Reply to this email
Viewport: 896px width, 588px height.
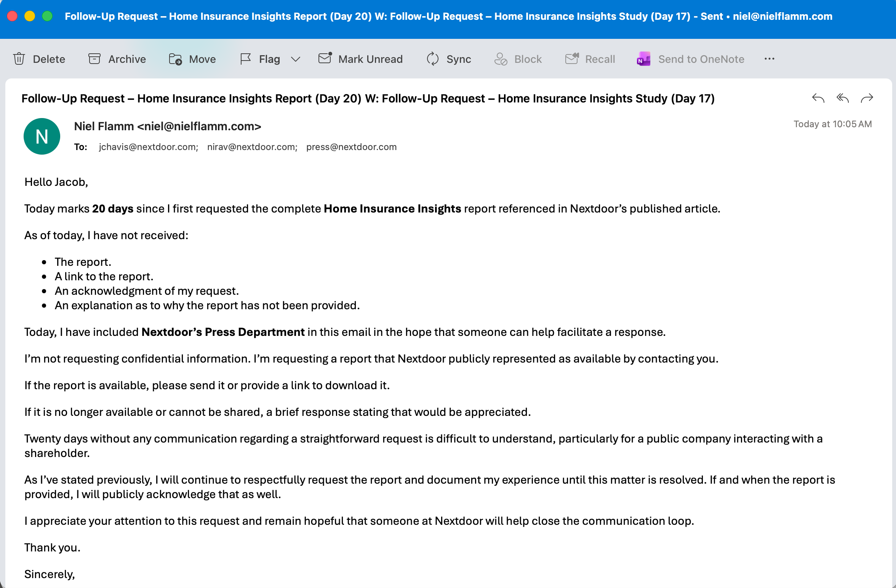(818, 98)
